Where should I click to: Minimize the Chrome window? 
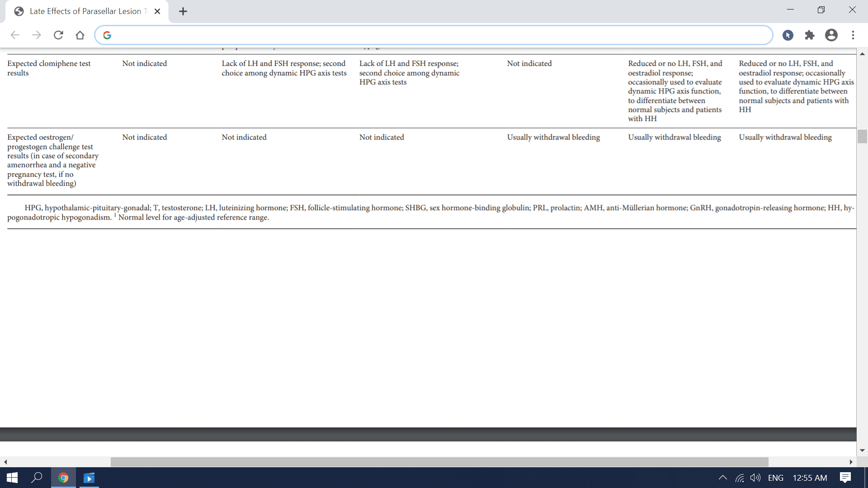[790, 9]
